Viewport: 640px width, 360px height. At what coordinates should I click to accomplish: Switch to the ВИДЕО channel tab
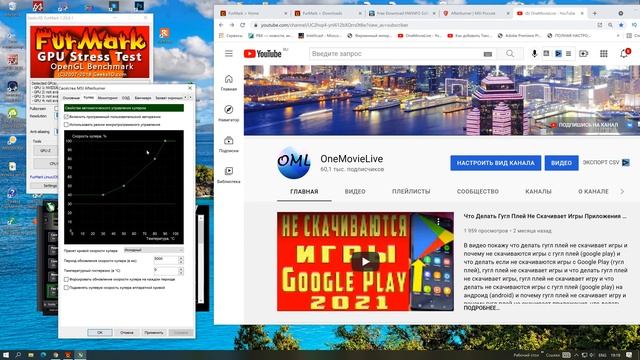(355, 191)
